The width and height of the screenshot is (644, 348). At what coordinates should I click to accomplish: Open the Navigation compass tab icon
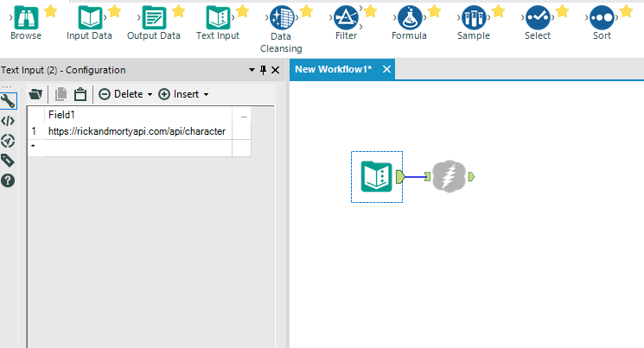tap(8, 141)
